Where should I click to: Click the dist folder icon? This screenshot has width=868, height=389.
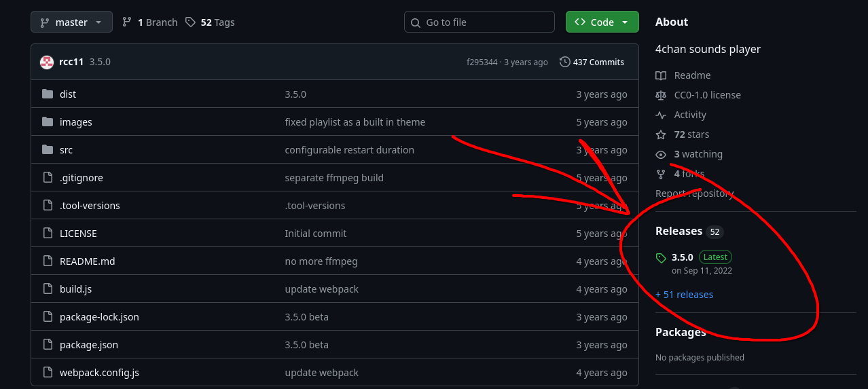[48, 94]
